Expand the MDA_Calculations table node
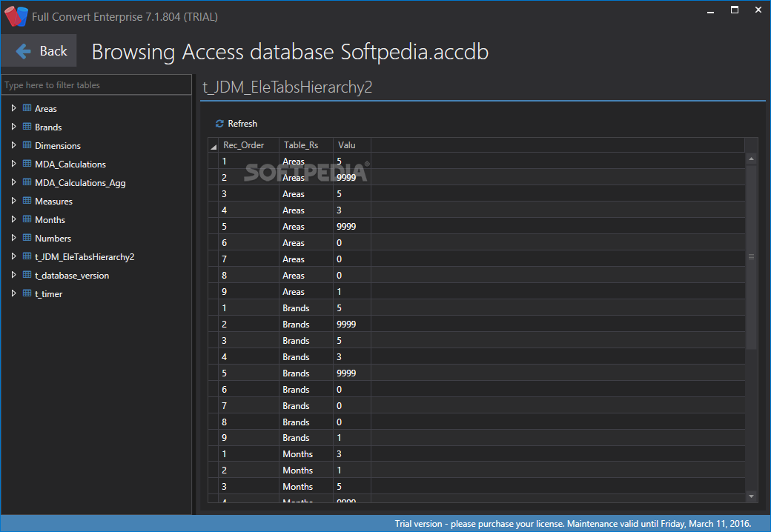771x532 pixels. (x=14, y=164)
